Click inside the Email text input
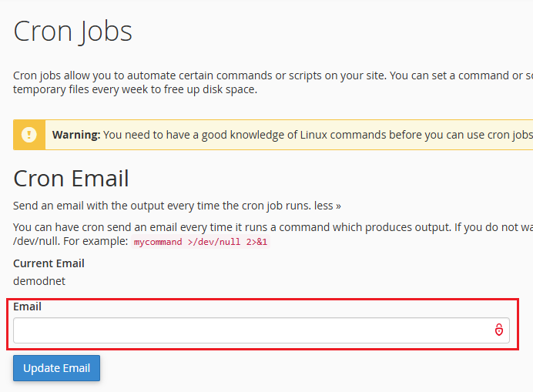533x392 pixels. 250,330
